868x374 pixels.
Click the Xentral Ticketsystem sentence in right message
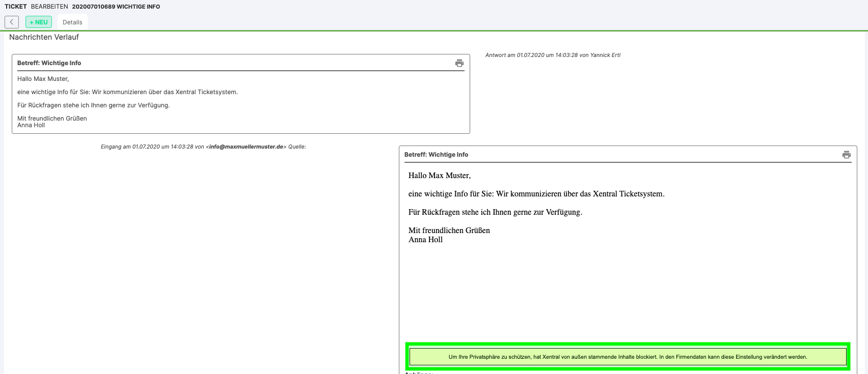pyautogui.click(x=536, y=194)
